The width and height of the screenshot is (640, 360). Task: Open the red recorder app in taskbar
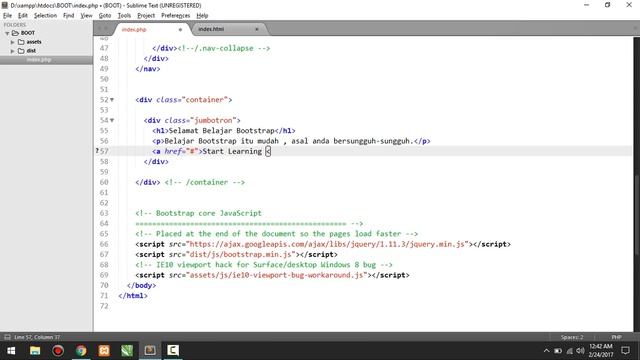(x=58, y=351)
